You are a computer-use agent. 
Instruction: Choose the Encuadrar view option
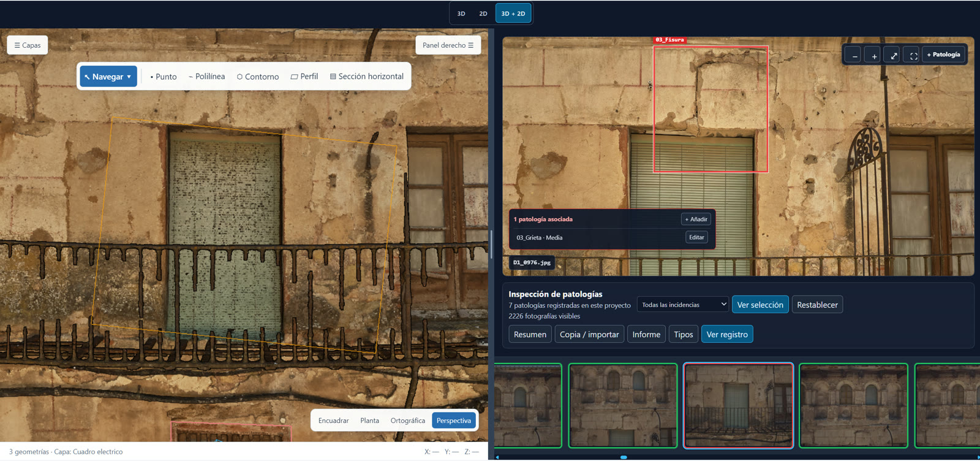point(333,421)
